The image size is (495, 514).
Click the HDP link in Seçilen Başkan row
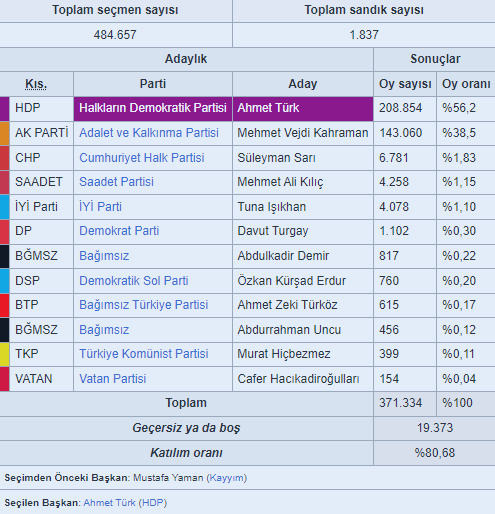point(153,503)
